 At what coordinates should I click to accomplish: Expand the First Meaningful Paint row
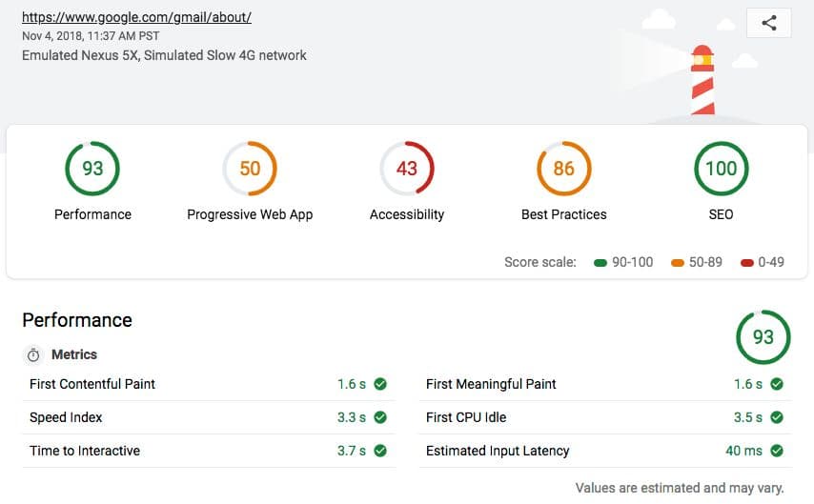click(605, 384)
